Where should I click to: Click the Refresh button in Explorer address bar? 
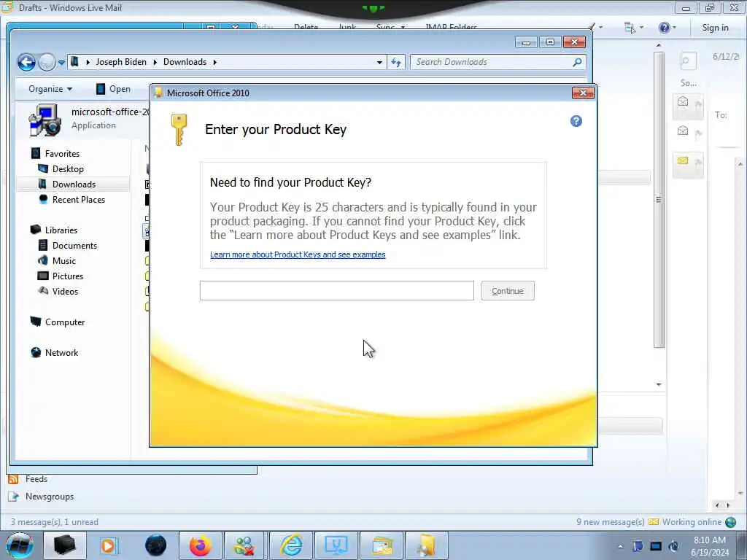pos(396,62)
